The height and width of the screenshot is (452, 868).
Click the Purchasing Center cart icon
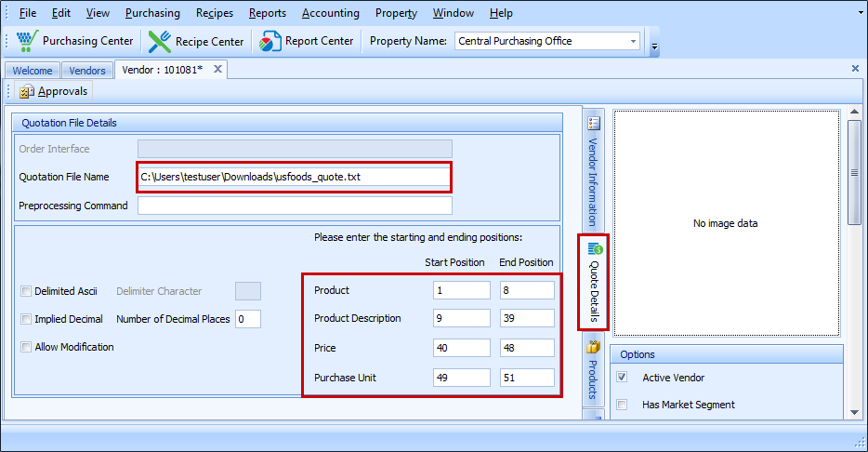pyautogui.click(x=26, y=41)
